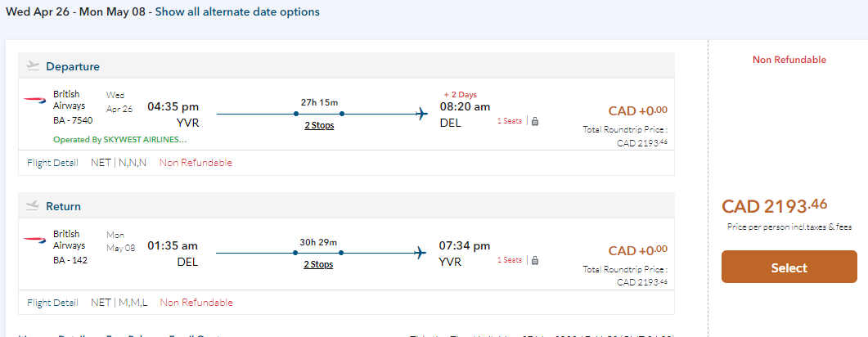Click the large CAD 2193.46 price
The image size is (868, 337).
coord(774,206)
